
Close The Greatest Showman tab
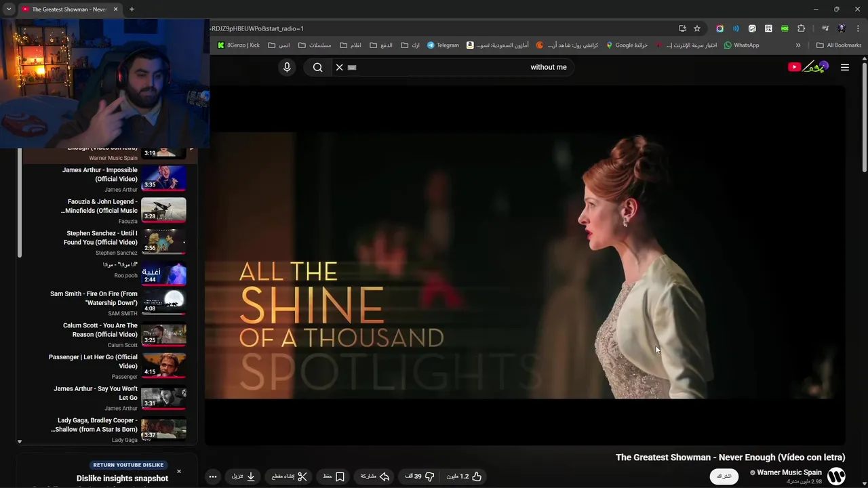click(x=115, y=9)
